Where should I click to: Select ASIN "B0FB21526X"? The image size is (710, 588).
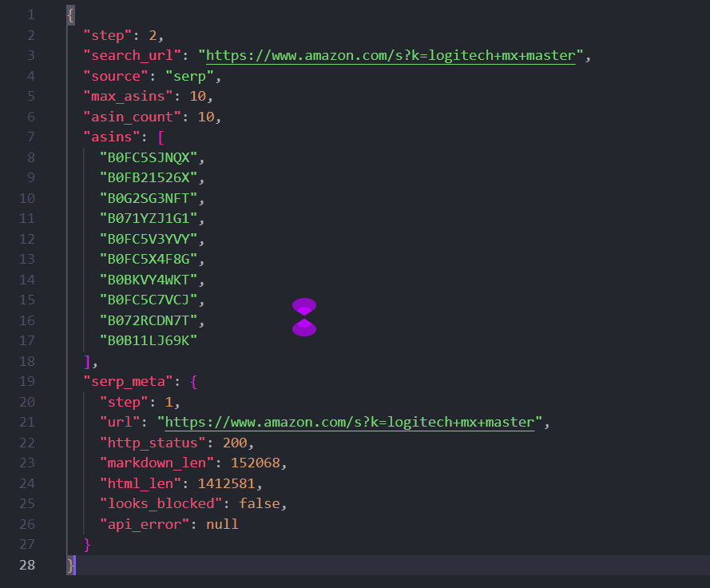(149, 177)
